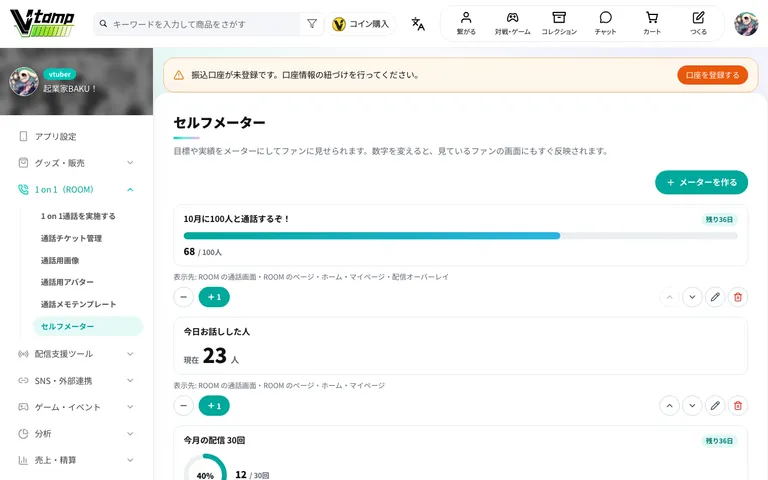
Task: Open 通話メモテンプレート submenu
Action: point(78,304)
